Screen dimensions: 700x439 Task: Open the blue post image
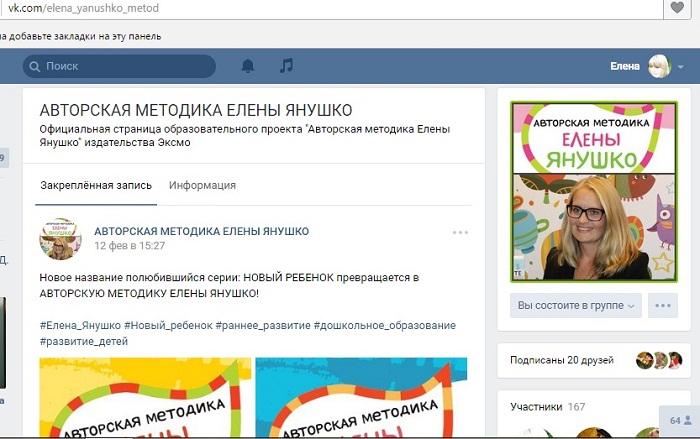[361, 397]
